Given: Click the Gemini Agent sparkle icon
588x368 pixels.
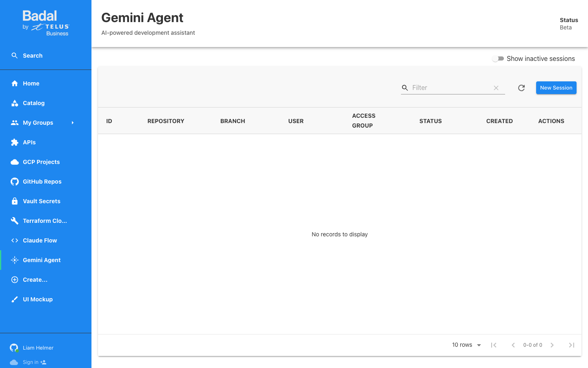Looking at the screenshot, I should point(15,260).
